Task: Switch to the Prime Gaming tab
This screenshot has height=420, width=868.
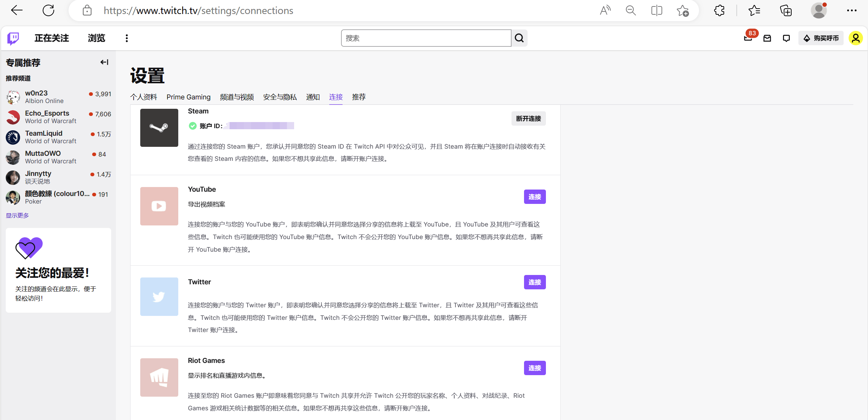Action: click(188, 97)
